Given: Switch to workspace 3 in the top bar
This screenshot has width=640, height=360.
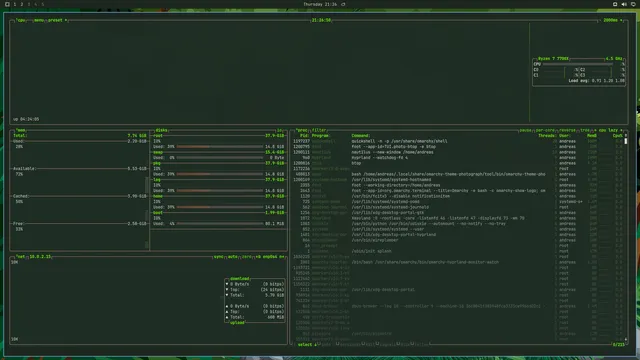Looking at the screenshot, I should (29, 4).
